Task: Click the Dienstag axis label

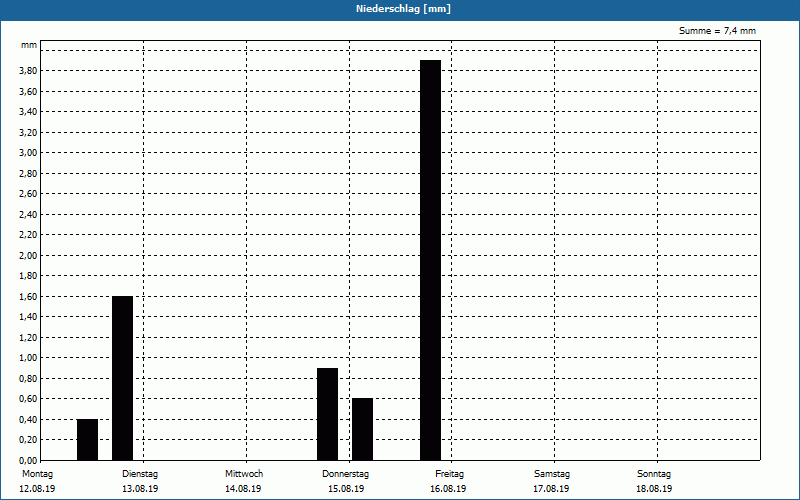Action: (x=140, y=474)
